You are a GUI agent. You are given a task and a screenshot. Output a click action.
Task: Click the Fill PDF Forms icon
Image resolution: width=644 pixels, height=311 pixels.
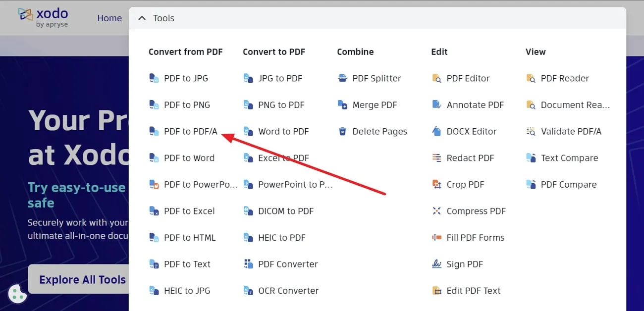(436, 238)
